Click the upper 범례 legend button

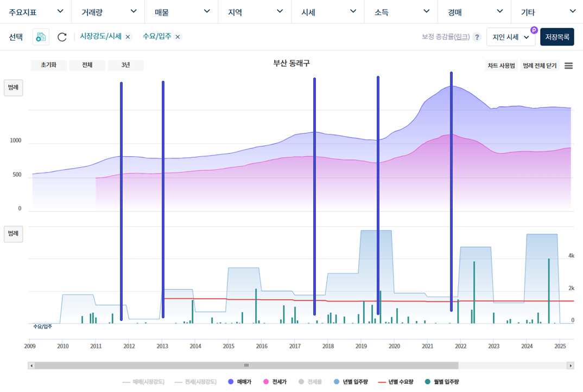tap(13, 87)
